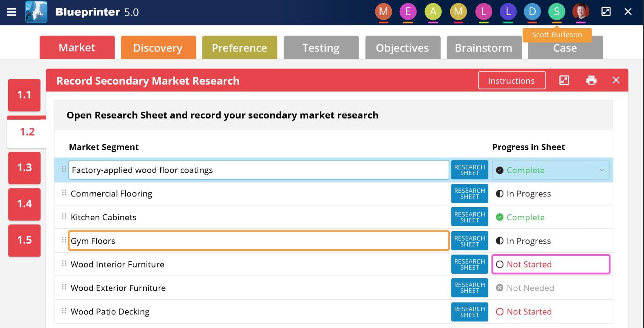
Task: Open the Instructions button
Action: click(x=512, y=80)
